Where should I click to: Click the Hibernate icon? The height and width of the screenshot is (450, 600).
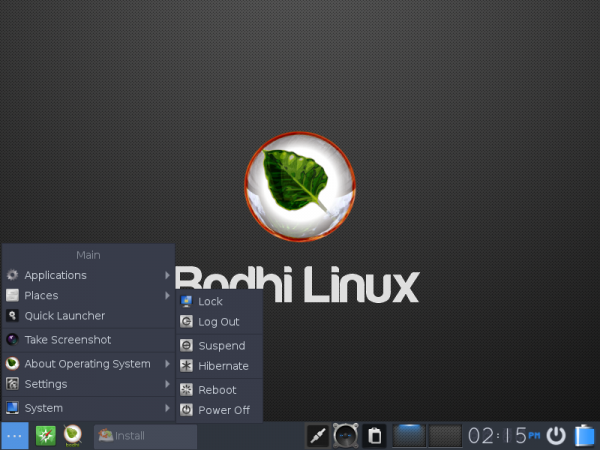click(186, 366)
